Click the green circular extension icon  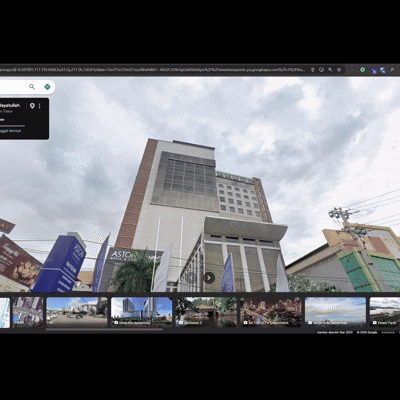(x=363, y=70)
